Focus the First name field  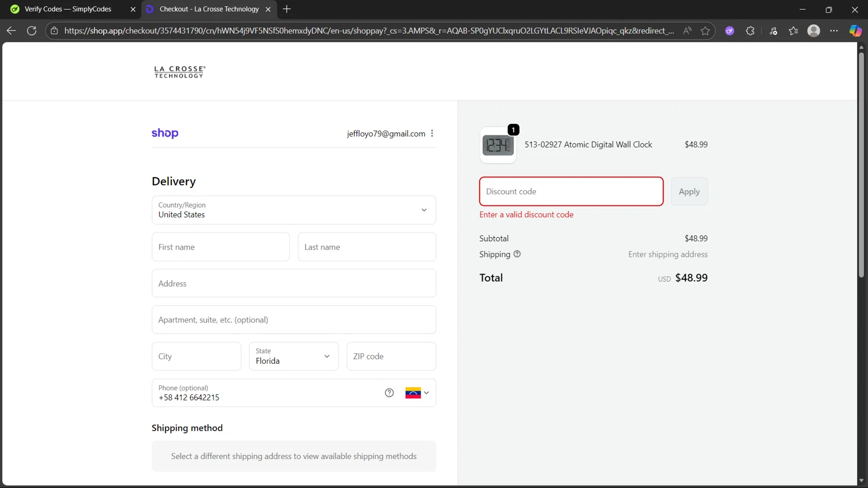point(220,247)
